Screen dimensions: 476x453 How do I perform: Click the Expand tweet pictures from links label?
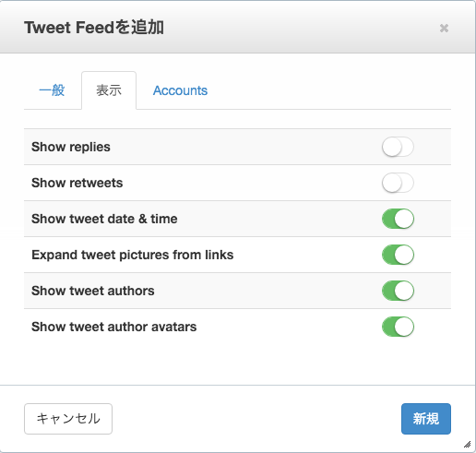tap(133, 255)
